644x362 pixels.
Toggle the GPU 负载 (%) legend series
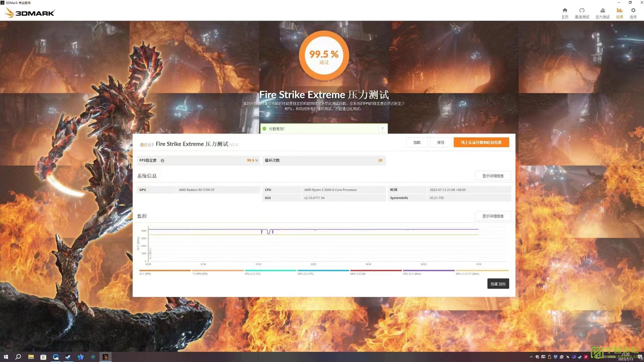point(376,272)
